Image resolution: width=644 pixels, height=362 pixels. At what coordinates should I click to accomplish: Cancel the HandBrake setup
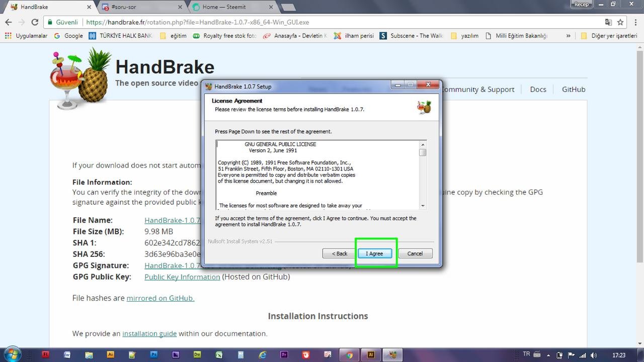[415, 253]
